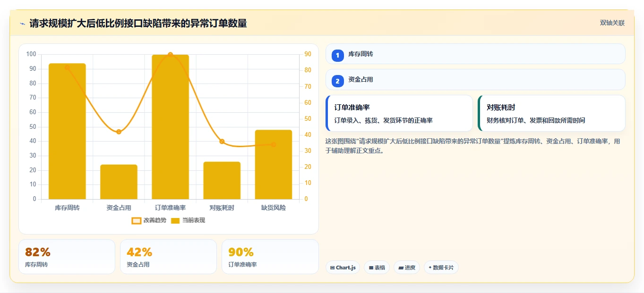Click the text 订单录入、拣货、发货环节的正确率
Screen dimensions: 644x293
(x=383, y=120)
